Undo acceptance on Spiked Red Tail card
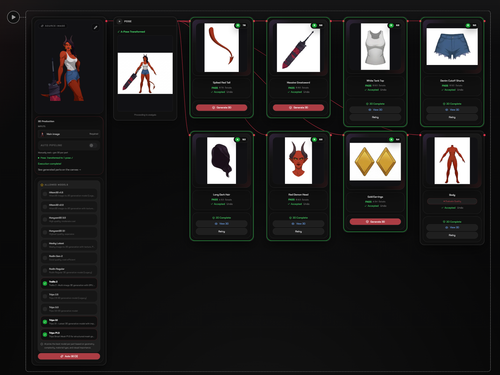This screenshot has height=375, width=500. (x=230, y=92)
